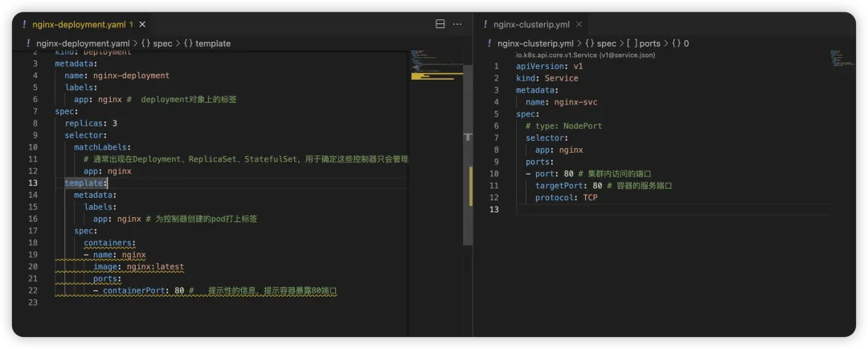Click the 'protocol: TCP' line
This screenshot has height=349, width=868.
[x=567, y=197]
